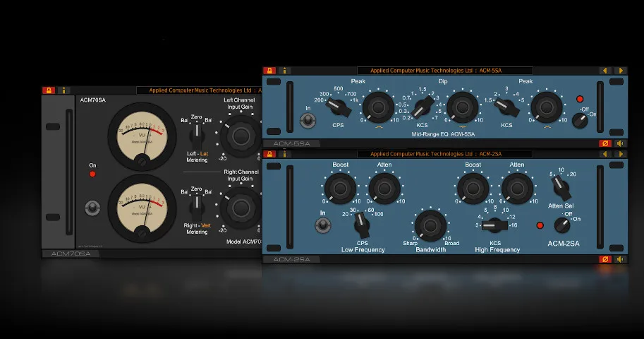Toggle the bypass icon on ACM-2SA footer
Viewport: 644px width, 339px height.
[605, 259]
